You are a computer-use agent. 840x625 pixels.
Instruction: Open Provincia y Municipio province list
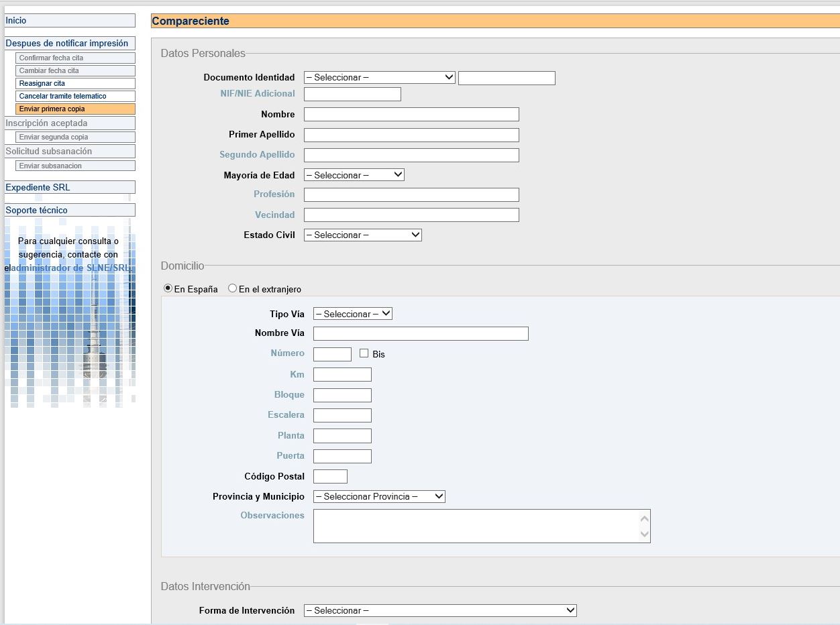coord(379,497)
